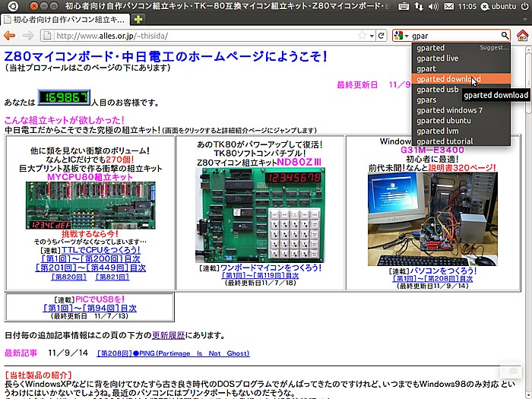Click the ND80ZIII board photo

(x=260, y=215)
